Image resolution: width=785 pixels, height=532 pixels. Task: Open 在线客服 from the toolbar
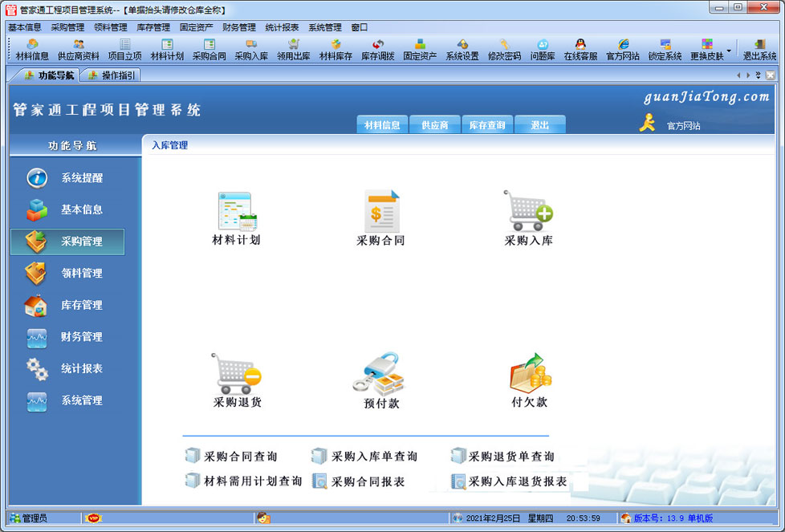(580, 50)
